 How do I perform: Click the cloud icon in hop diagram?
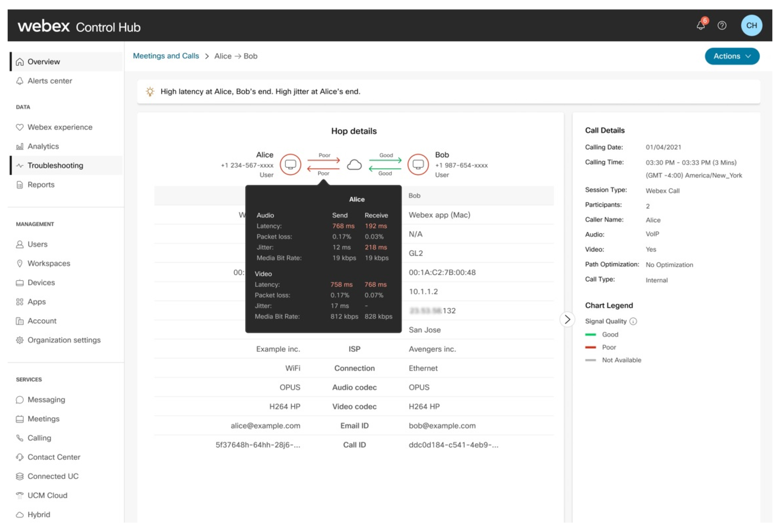pos(354,165)
